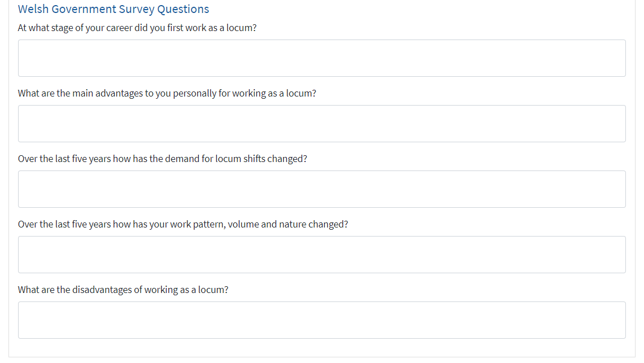Click the work pattern, volume and nature answer box

[321, 255]
